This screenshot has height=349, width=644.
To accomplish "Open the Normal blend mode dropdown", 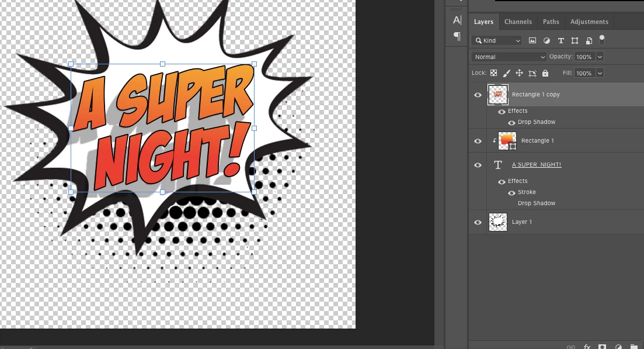I will [x=509, y=57].
